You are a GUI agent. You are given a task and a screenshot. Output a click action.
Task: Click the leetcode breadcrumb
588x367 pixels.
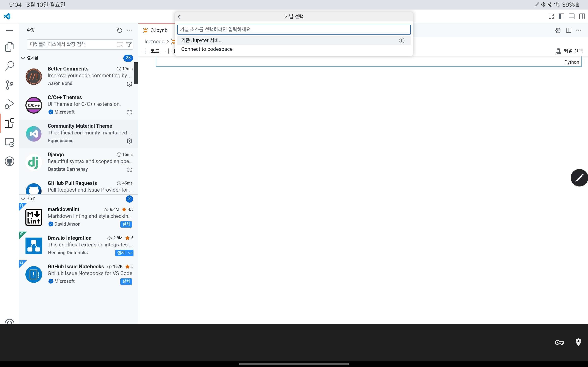[x=154, y=42]
